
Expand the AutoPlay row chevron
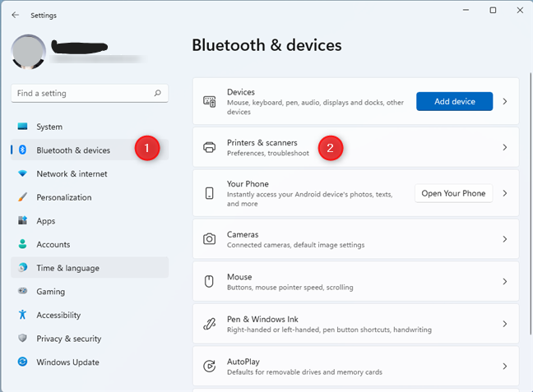(505, 367)
